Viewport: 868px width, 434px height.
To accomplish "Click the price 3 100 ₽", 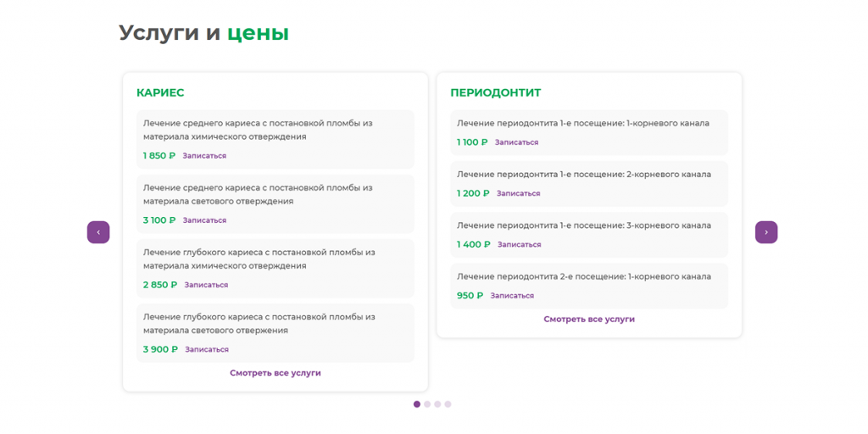I will tap(159, 220).
